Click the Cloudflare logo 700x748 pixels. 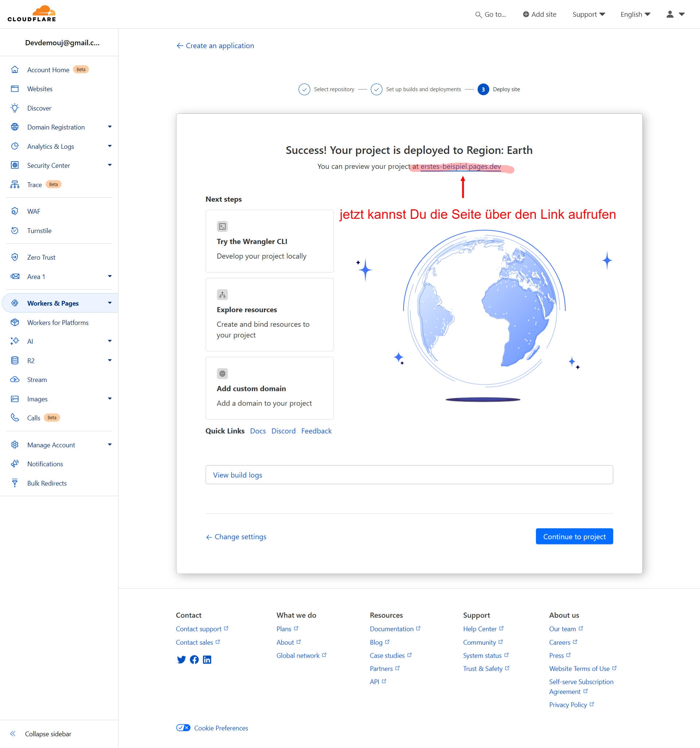32,13
